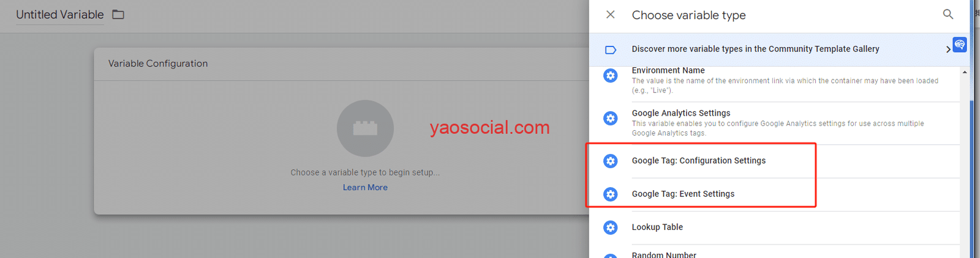Viewport: 980px width, 258px height.
Task: Open search in variable type panel
Action: 948,14
